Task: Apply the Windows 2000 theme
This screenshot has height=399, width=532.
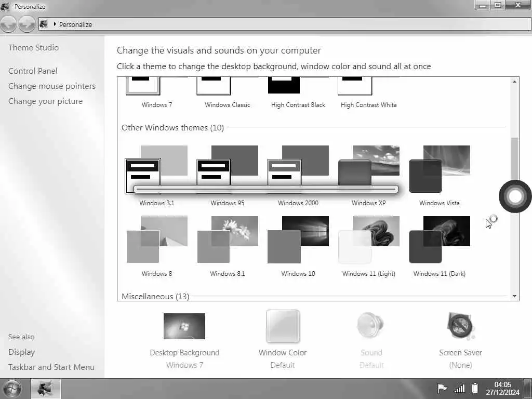Action: tap(298, 170)
